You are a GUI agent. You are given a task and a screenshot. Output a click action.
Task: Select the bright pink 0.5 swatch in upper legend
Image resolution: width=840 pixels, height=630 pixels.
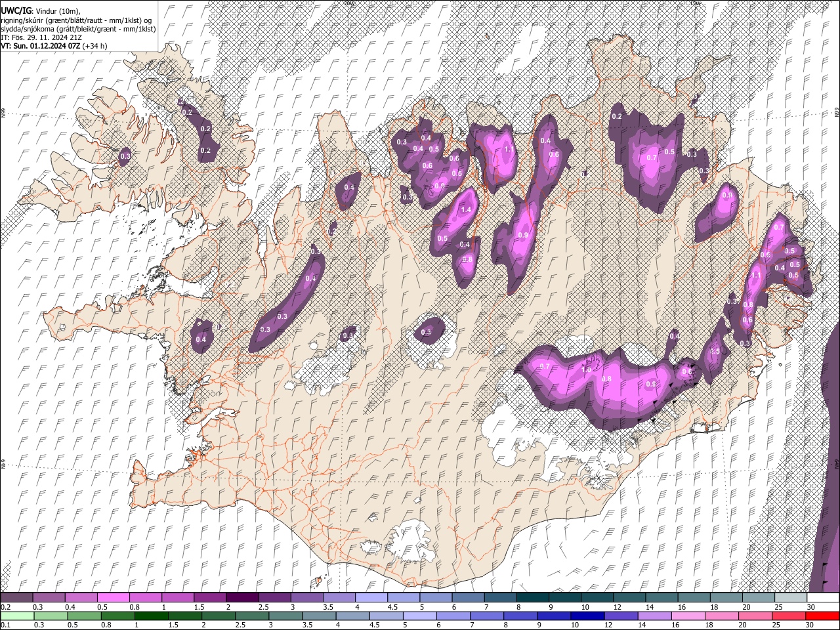114,597
